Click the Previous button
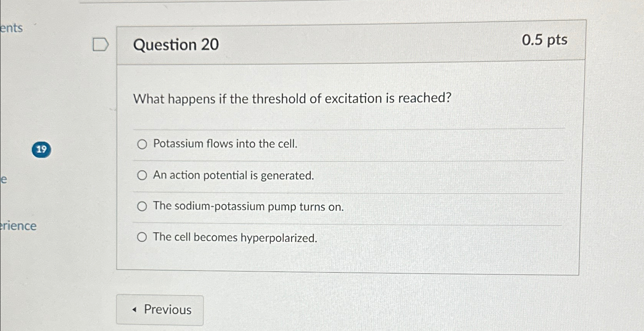Image resolution: width=644 pixels, height=331 pixels. click(x=160, y=310)
